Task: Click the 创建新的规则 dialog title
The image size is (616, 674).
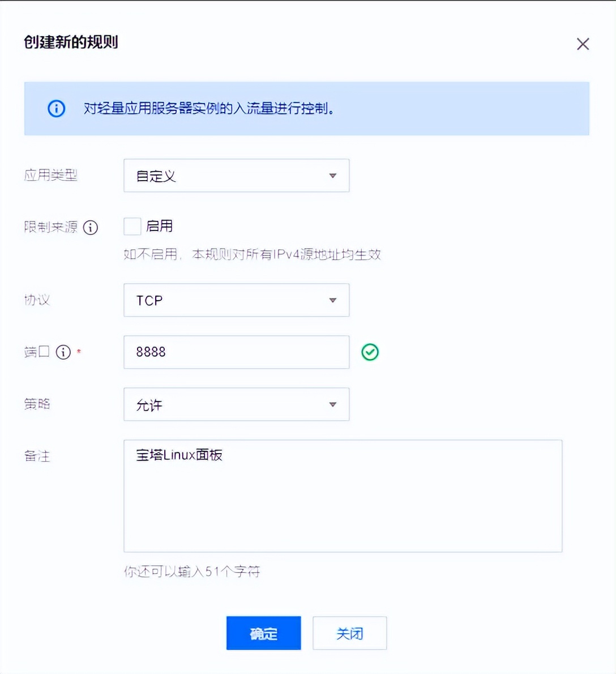Action: pos(70,42)
